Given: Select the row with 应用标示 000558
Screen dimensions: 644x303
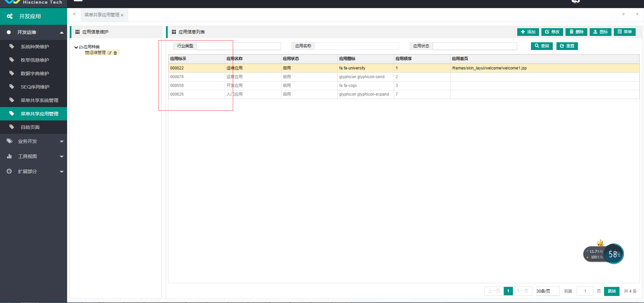Looking at the screenshot, I should click(177, 86).
